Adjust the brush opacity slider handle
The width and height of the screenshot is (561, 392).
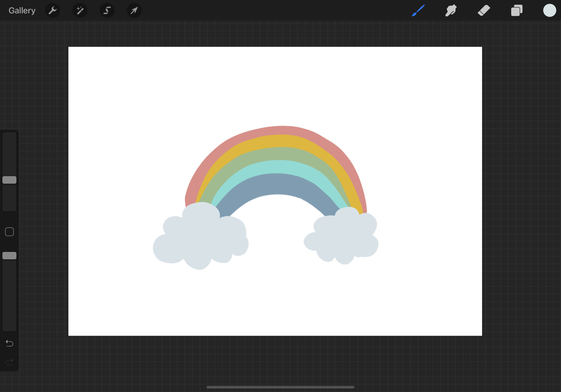point(9,256)
